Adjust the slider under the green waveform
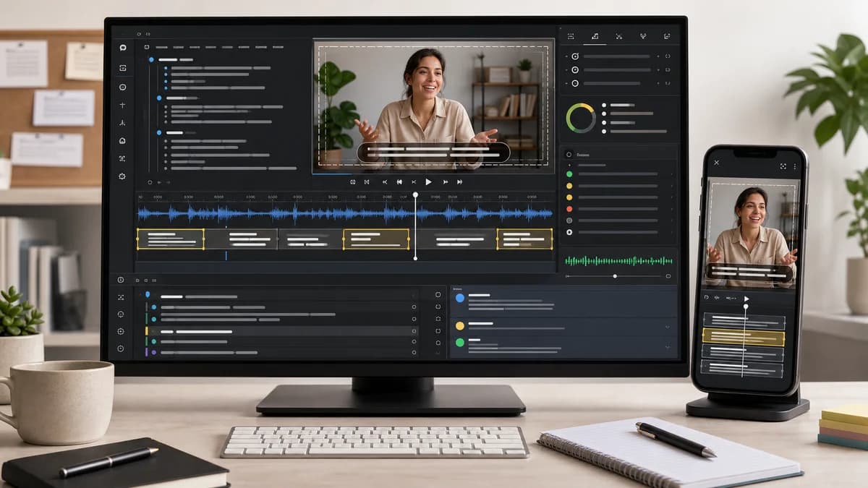 616,276
